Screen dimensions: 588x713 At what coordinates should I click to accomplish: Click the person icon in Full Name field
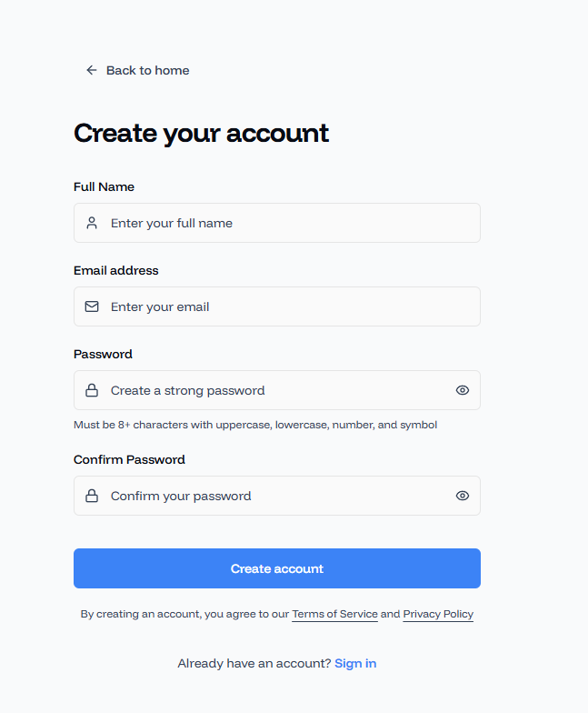[x=92, y=223]
